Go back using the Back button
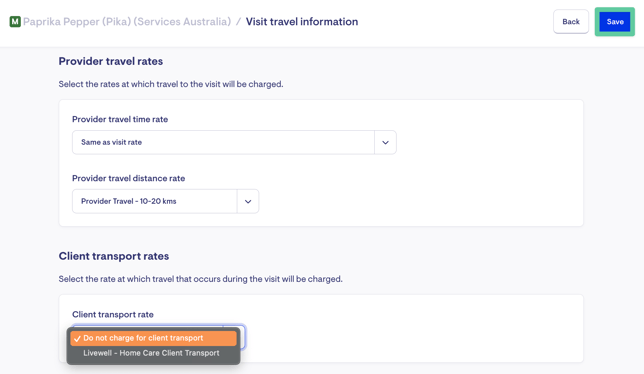The width and height of the screenshot is (644, 374). click(x=570, y=22)
